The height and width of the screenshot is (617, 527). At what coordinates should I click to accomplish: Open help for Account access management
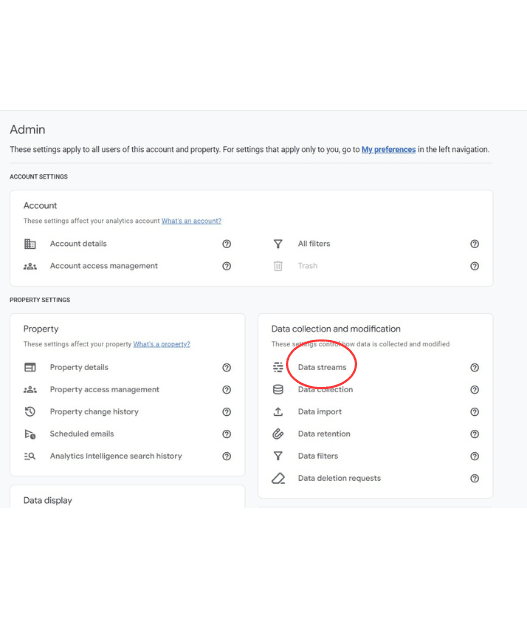pyautogui.click(x=227, y=266)
